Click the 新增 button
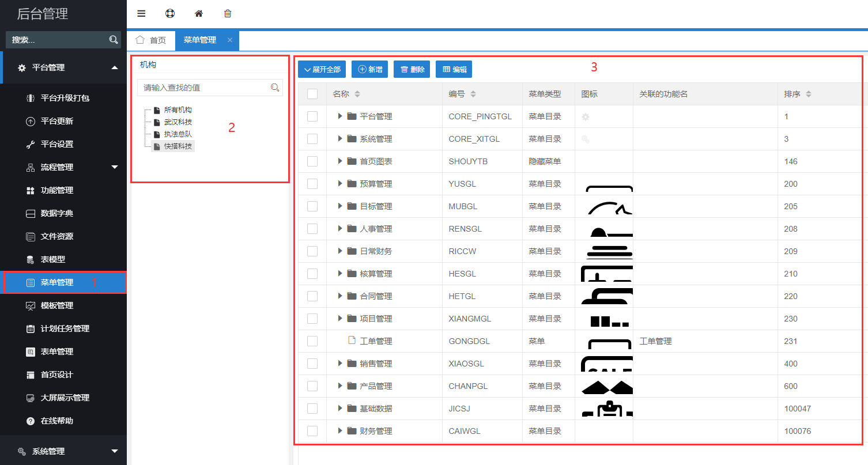 coord(370,69)
